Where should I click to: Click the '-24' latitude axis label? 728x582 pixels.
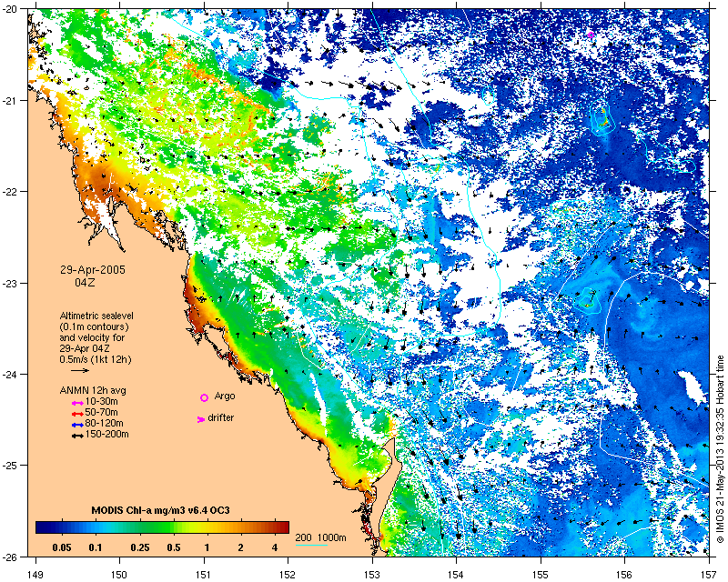point(10,374)
